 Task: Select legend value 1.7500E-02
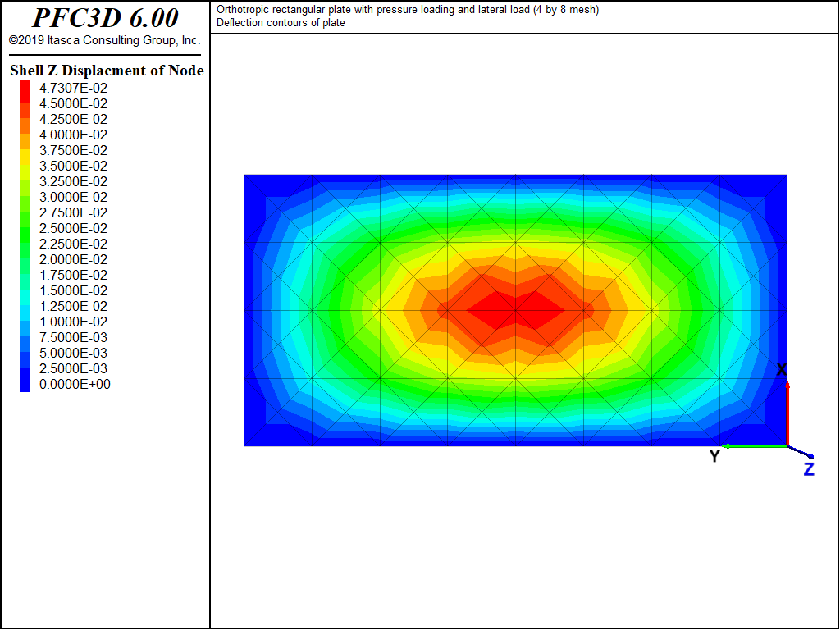click(x=73, y=274)
